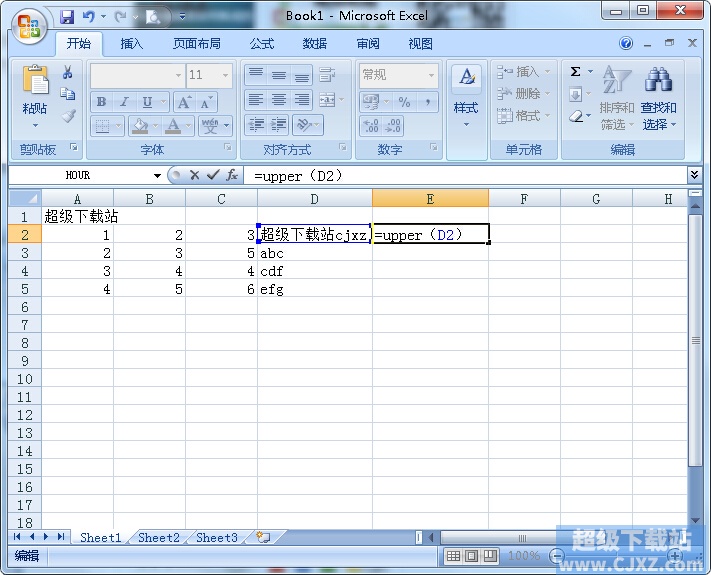
Task: Apply top vertical alignment
Action: tap(256, 75)
